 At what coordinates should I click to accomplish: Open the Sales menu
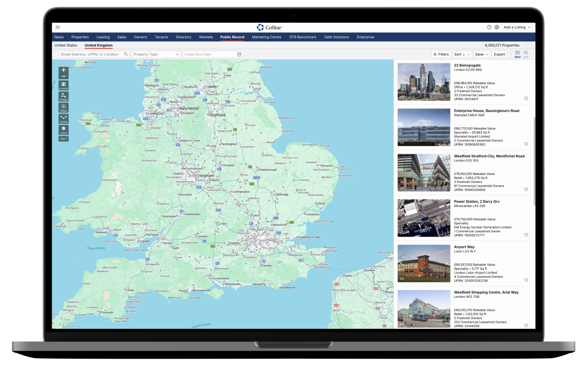tap(122, 37)
